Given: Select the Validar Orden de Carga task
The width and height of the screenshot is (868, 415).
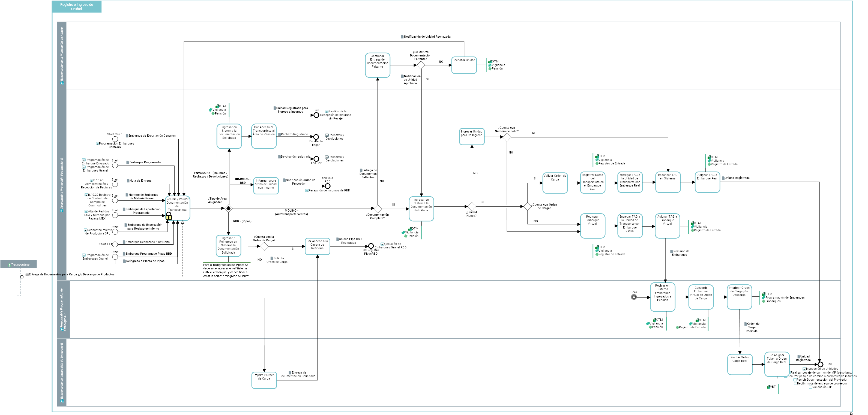Looking at the screenshot, I should (x=555, y=183).
